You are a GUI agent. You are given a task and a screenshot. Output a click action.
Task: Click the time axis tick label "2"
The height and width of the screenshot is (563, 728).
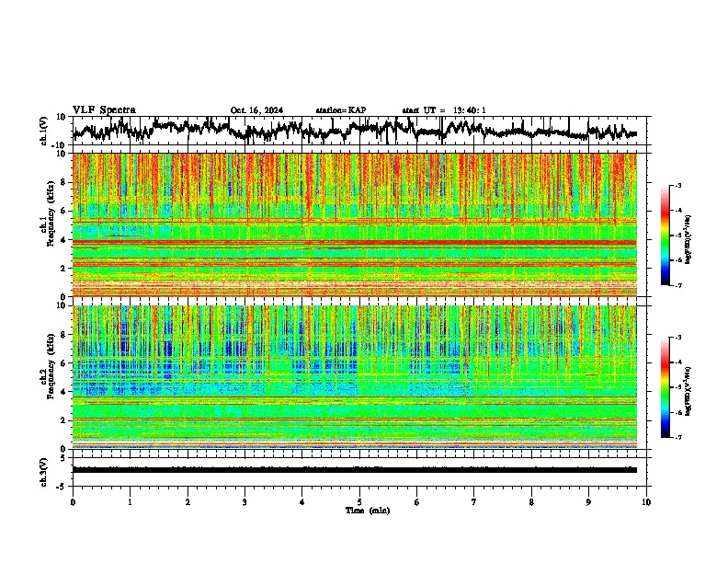188,502
